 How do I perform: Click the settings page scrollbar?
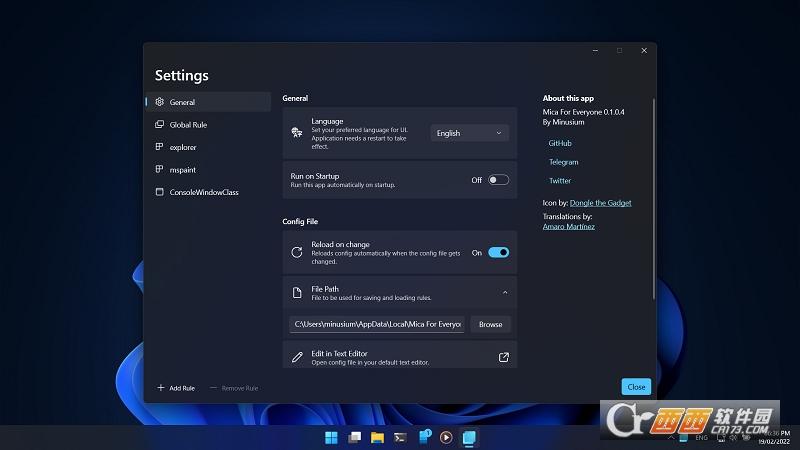[x=654, y=199]
